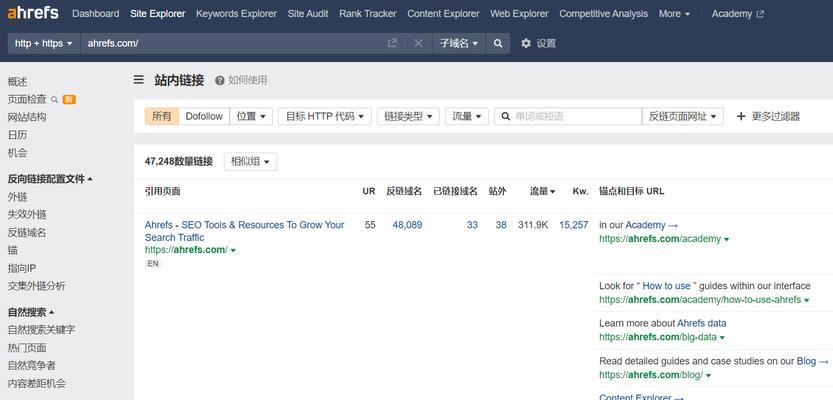This screenshot has width=833, height=400.
Task: Expand the More menu
Action: [x=674, y=14]
